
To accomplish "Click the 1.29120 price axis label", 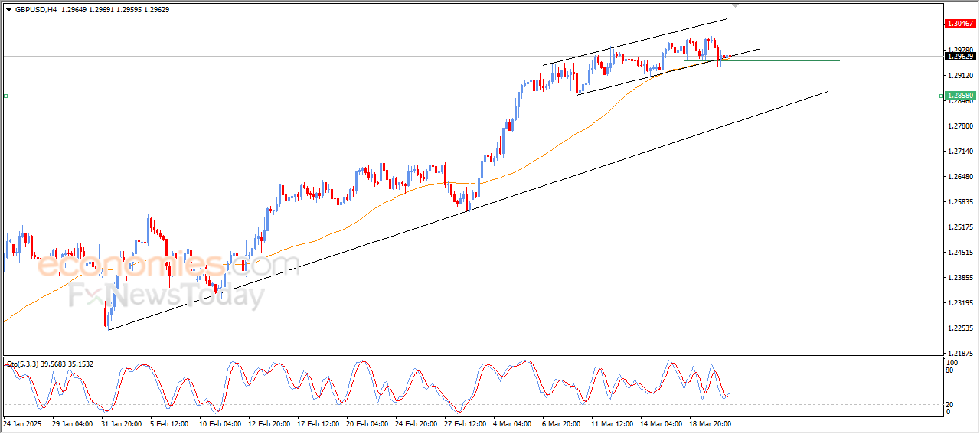I will pos(960,76).
